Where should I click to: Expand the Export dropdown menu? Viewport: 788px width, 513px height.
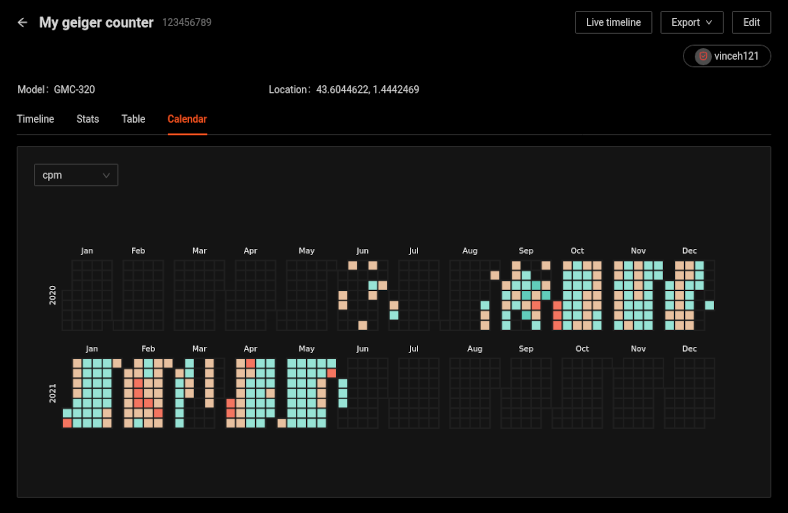692,23
